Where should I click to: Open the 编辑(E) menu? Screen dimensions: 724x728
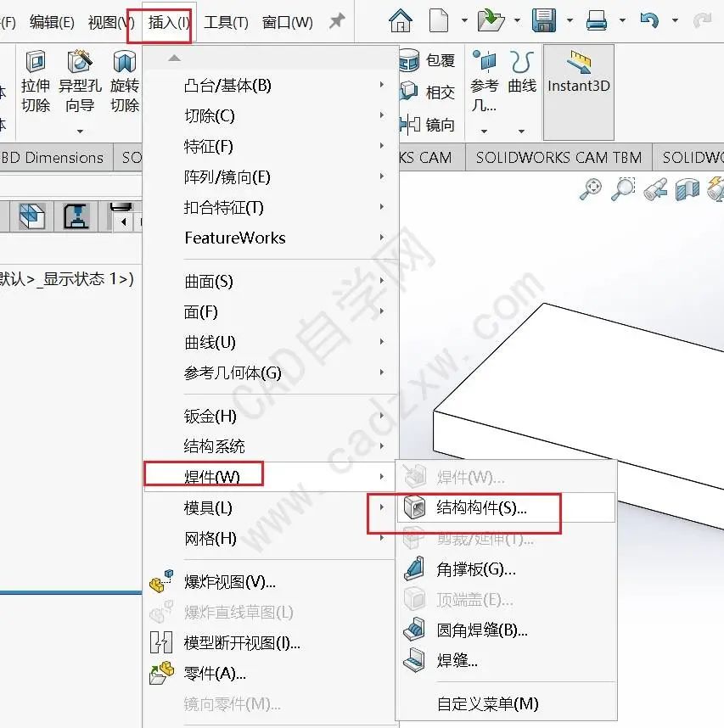pos(52,22)
